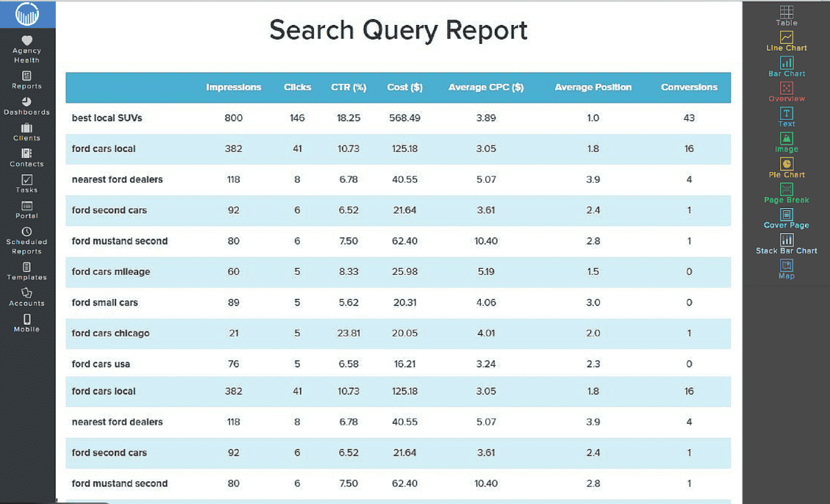Click the Average CPC ($) header

[x=486, y=87]
